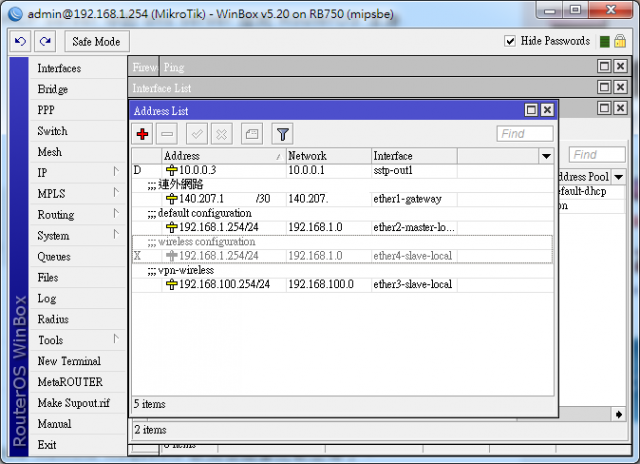Open the Log menu item
Image resolution: width=640 pixels, height=464 pixels.
(x=78, y=298)
